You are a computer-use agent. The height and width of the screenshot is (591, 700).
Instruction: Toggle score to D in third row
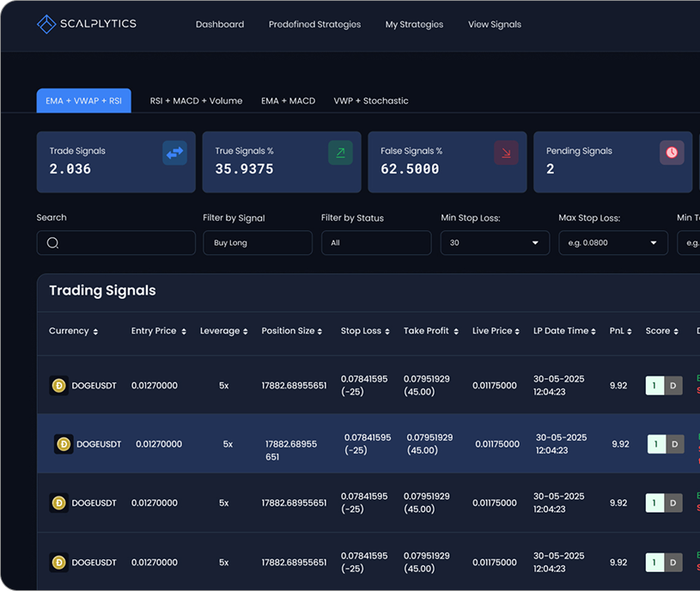[x=673, y=503]
